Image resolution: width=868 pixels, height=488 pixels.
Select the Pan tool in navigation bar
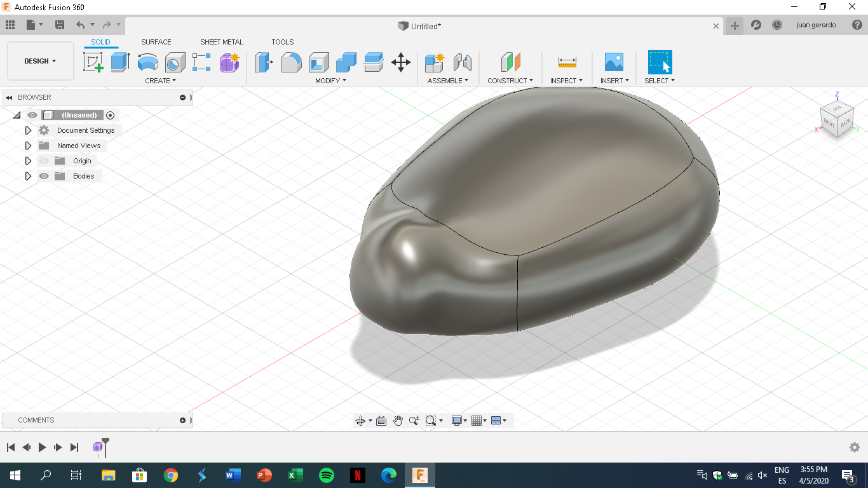tap(398, 420)
